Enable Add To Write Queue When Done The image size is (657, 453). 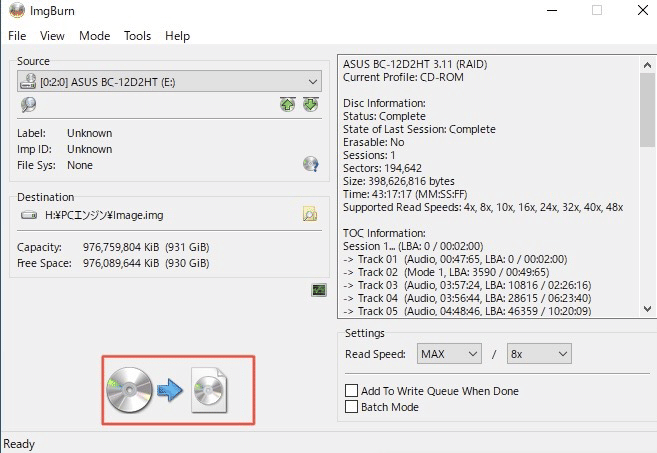click(x=351, y=391)
